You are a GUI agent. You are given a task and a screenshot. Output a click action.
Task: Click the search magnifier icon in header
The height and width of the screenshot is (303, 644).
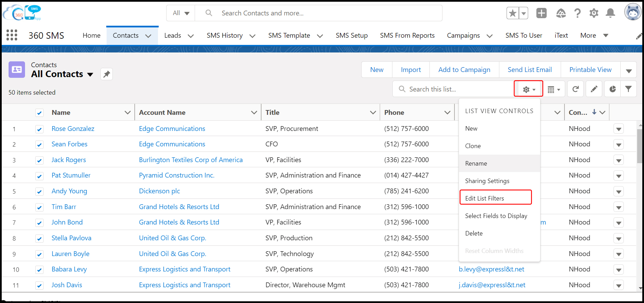coord(209,13)
